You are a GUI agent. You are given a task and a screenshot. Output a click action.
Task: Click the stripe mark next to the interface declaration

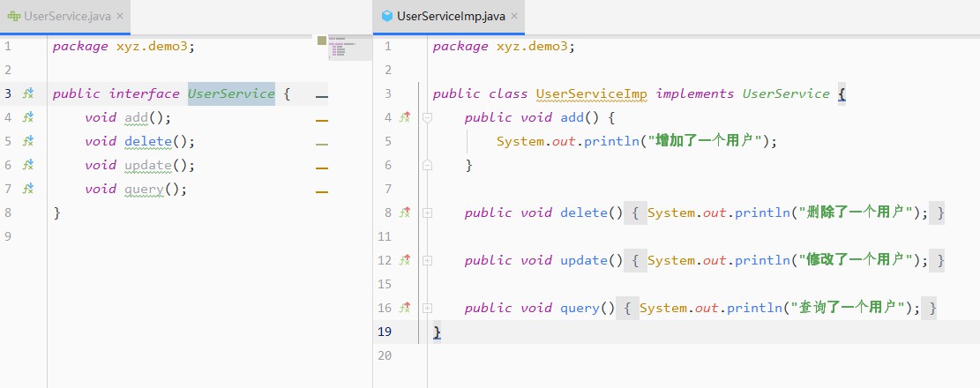tap(322, 97)
